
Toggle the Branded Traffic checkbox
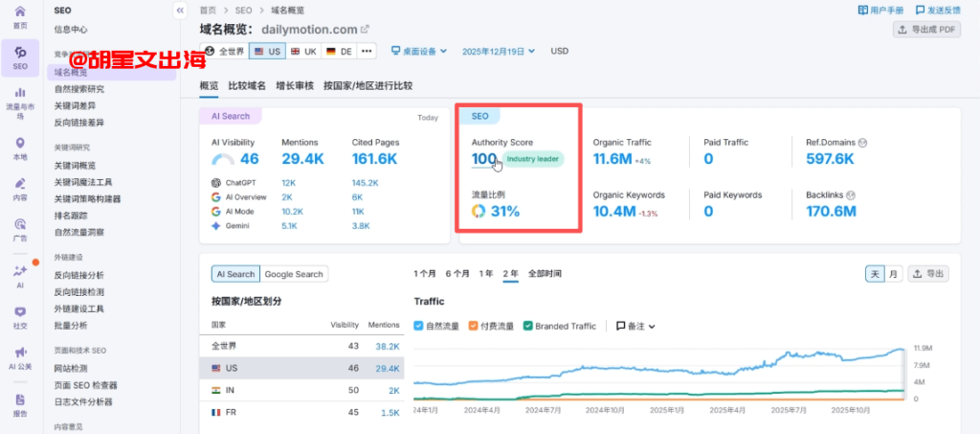point(528,326)
